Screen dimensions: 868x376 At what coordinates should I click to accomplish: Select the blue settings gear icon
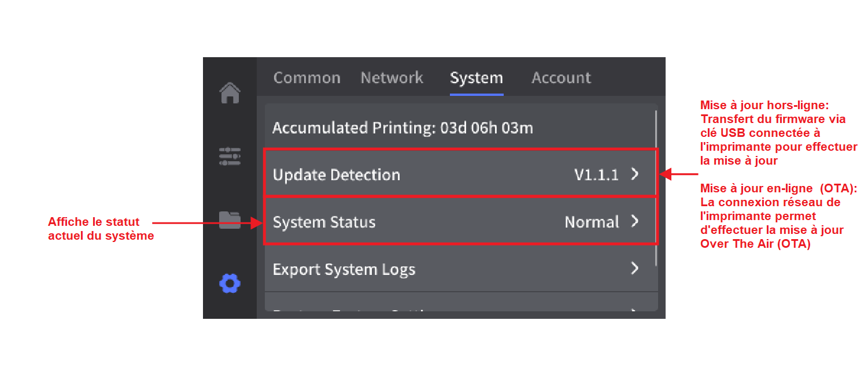230,283
